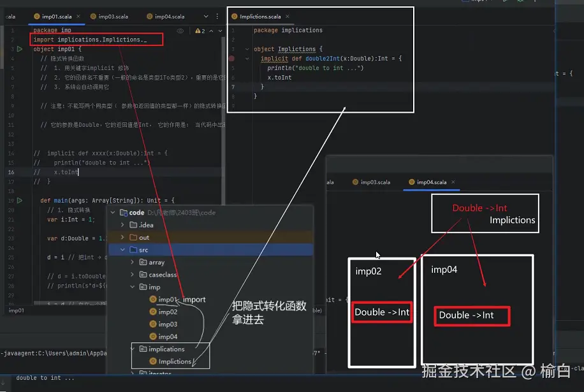The image size is (584, 392).
Task: Collapse the src folder in the project tree
Action: click(122, 249)
